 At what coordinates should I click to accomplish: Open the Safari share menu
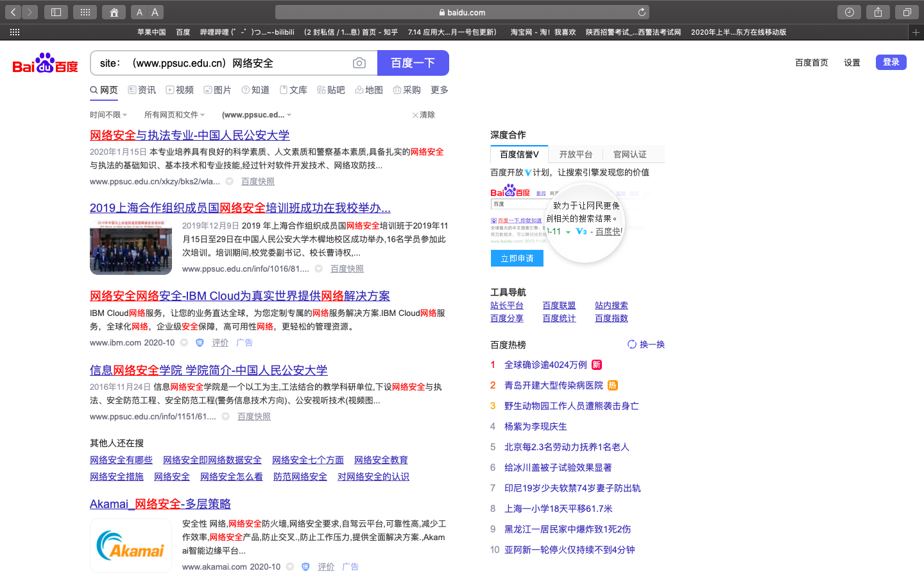[878, 12]
